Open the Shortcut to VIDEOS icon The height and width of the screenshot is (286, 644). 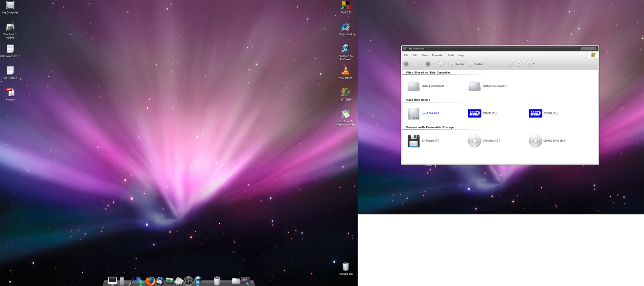point(10,31)
